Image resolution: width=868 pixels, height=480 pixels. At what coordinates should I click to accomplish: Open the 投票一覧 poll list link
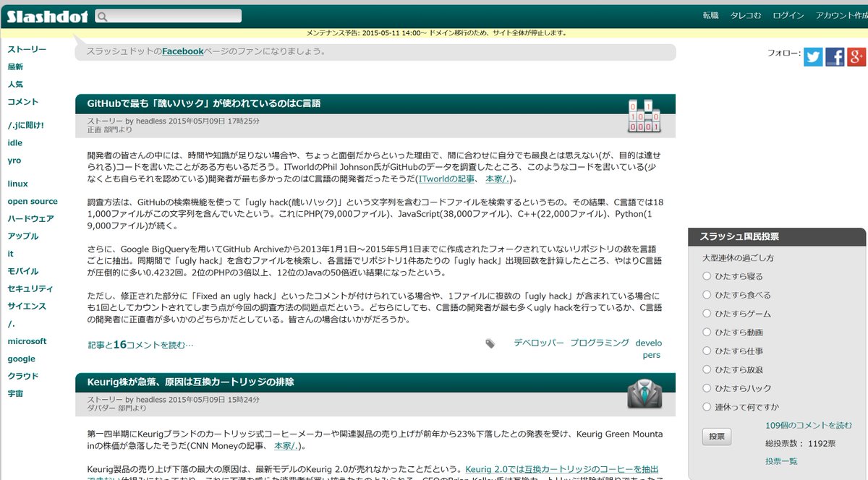coord(781,461)
